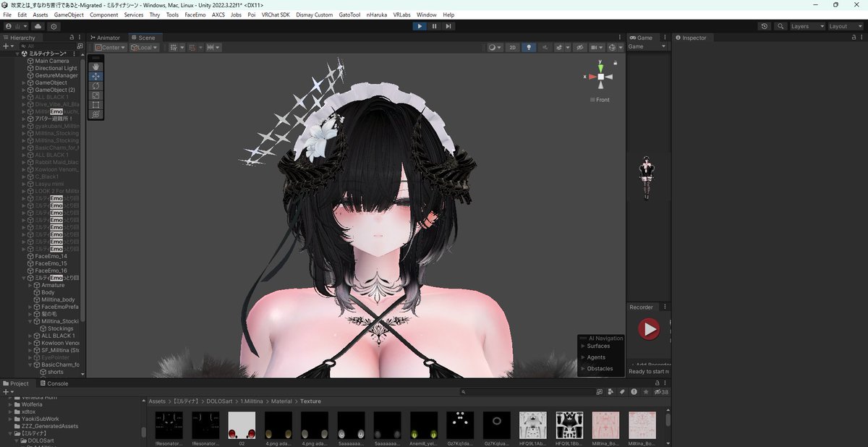This screenshot has height=447, width=868.
Task: Toggle scene audio mute in Scene toolbar
Action: tap(545, 47)
